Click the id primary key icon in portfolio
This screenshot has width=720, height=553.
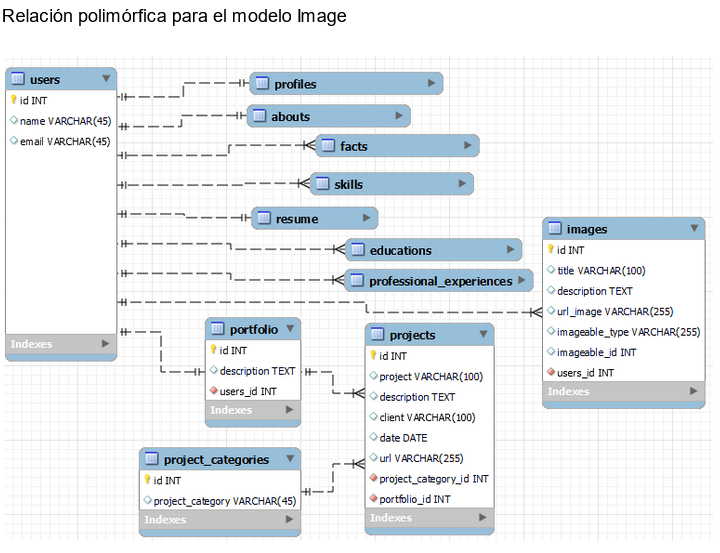(x=213, y=350)
